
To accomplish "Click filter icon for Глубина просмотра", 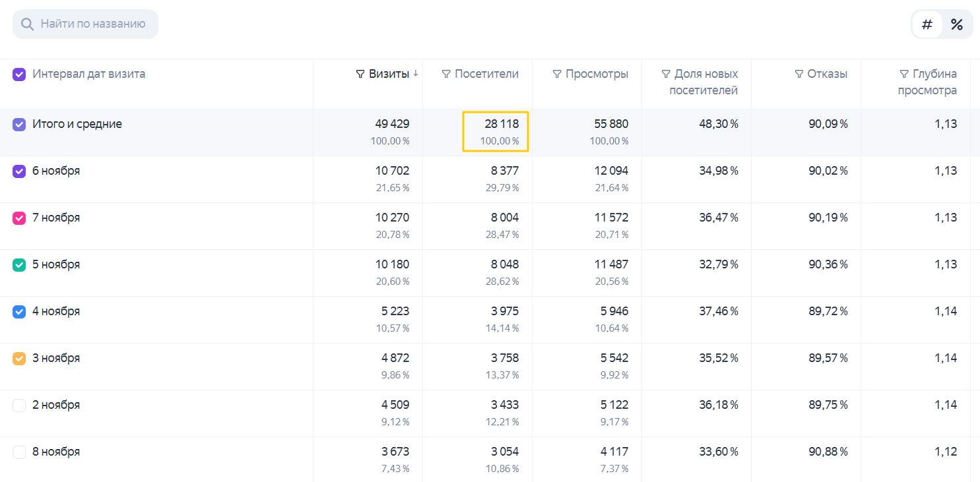I will tap(905, 74).
